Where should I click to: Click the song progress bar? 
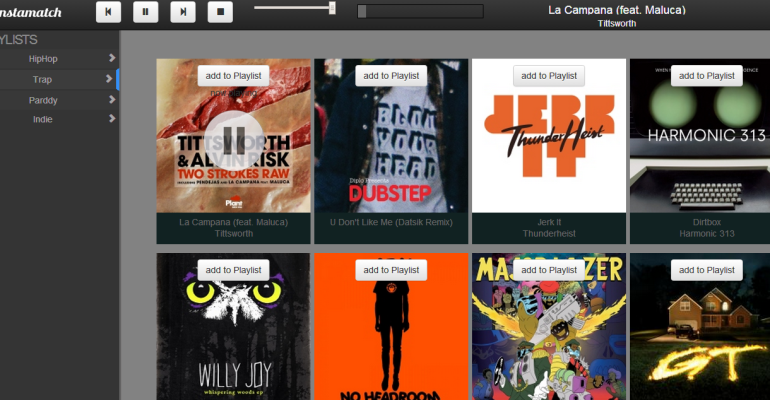tap(420, 11)
